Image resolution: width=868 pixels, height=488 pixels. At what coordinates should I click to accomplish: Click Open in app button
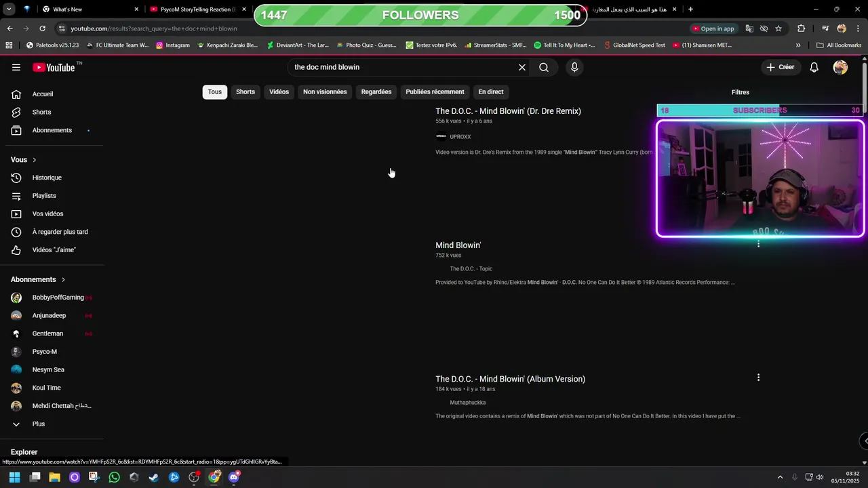pyautogui.click(x=713, y=28)
